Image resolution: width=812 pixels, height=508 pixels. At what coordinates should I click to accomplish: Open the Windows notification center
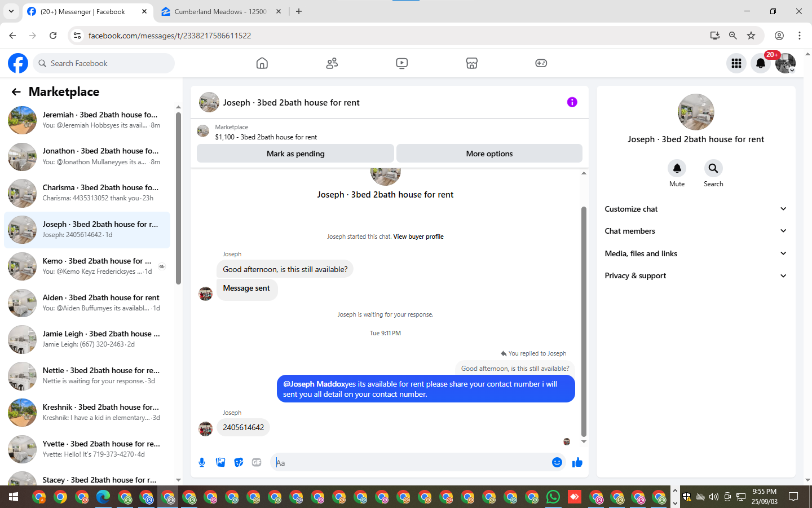(x=793, y=497)
